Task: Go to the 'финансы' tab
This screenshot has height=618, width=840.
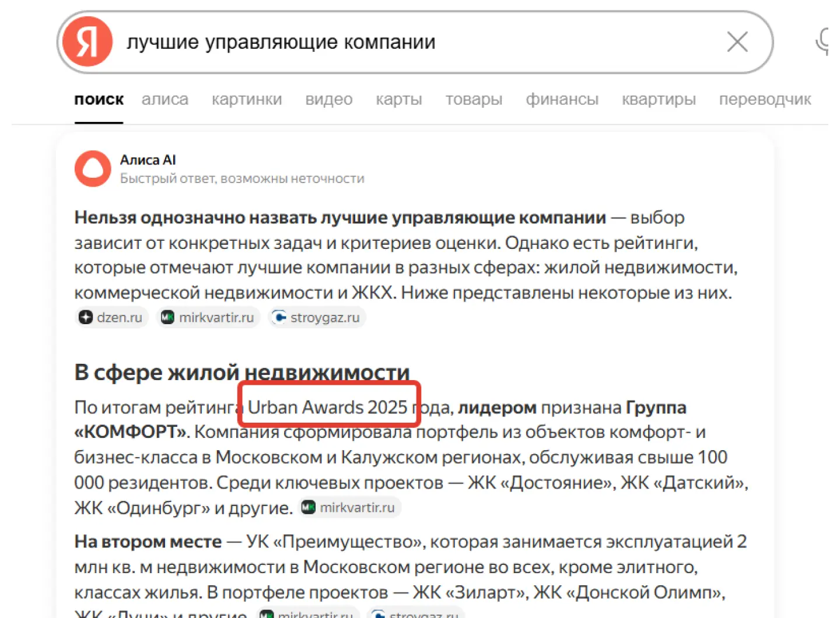Action: point(562,100)
